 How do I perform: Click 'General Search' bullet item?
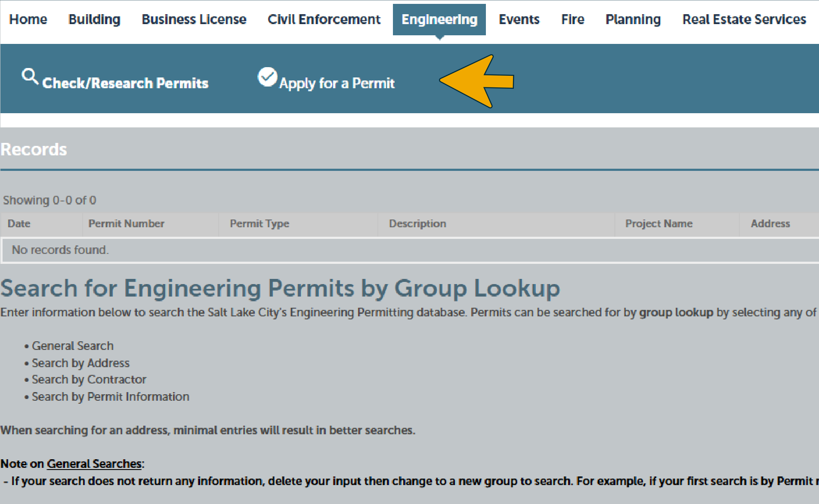[x=73, y=346]
